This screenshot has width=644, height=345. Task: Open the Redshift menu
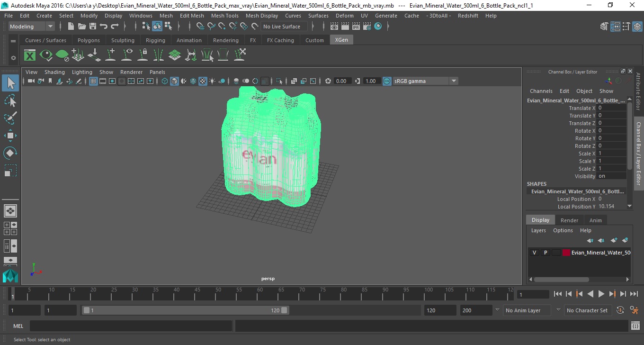(468, 16)
